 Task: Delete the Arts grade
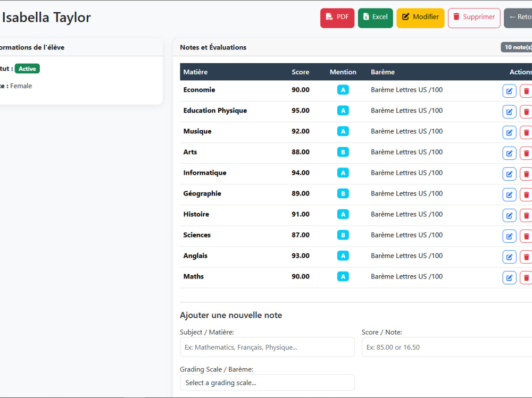(526, 153)
